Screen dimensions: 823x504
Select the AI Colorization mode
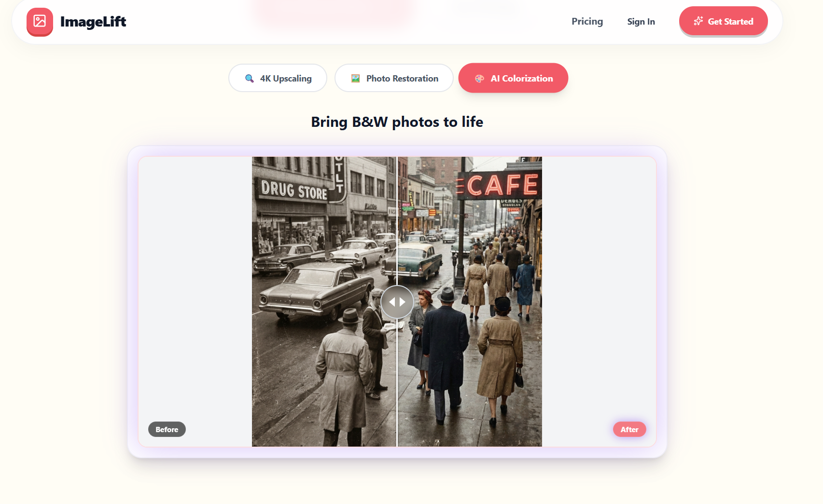click(x=513, y=78)
